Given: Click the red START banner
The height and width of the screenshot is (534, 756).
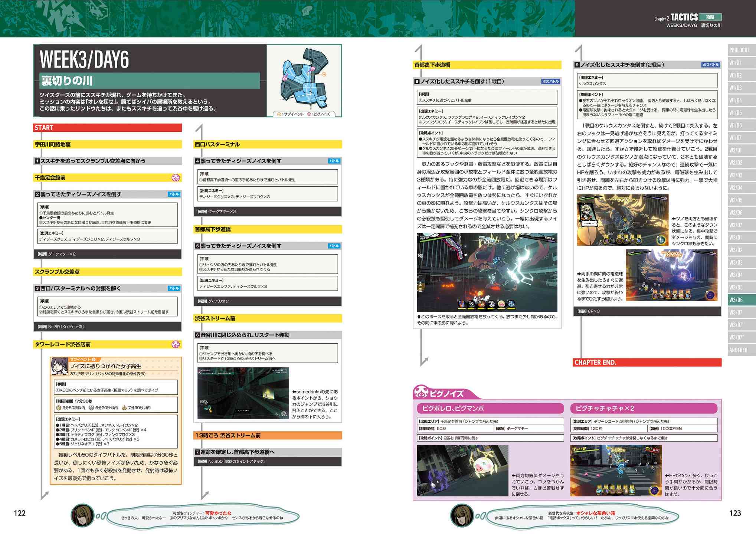Looking at the screenshot, I should coord(108,128).
